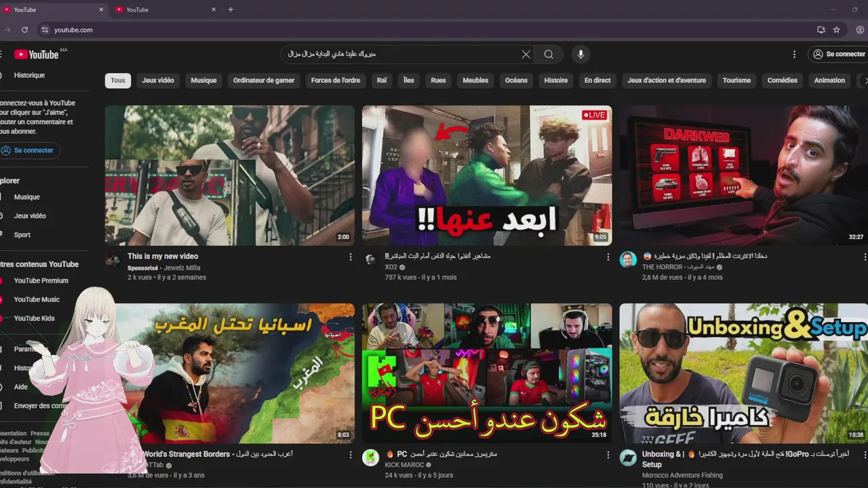Play the Unboxing & Setup thumbnail
Image resolution: width=868 pixels, height=488 pixels.
pos(743,373)
